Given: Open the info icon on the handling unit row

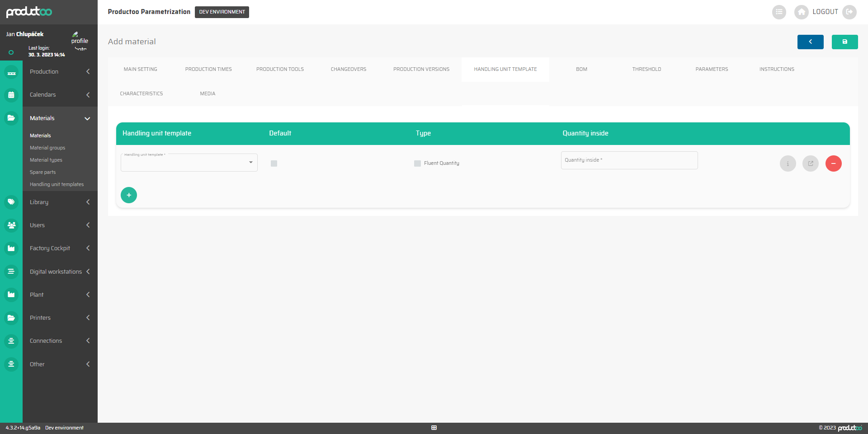Looking at the screenshot, I should (x=788, y=163).
